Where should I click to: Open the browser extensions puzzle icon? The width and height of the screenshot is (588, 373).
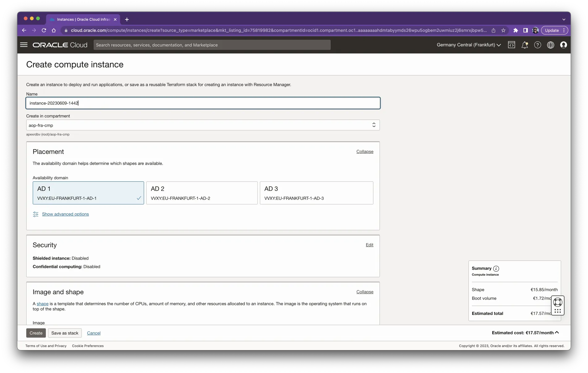coord(515,30)
